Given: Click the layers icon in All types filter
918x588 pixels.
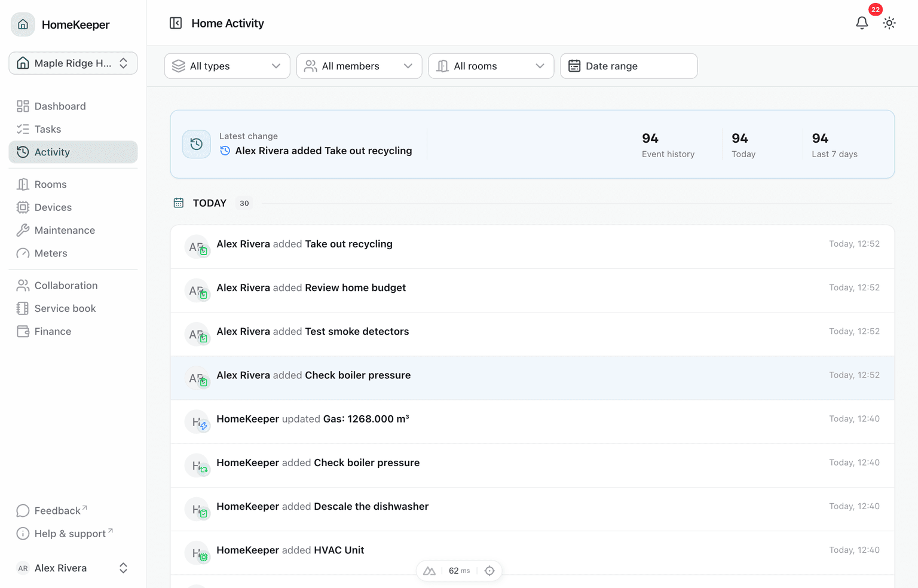Looking at the screenshot, I should 179,66.
